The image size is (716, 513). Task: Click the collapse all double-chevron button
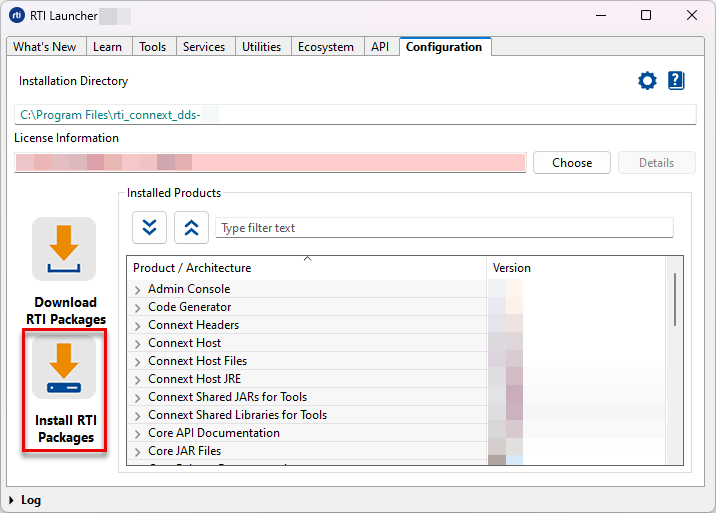191,227
